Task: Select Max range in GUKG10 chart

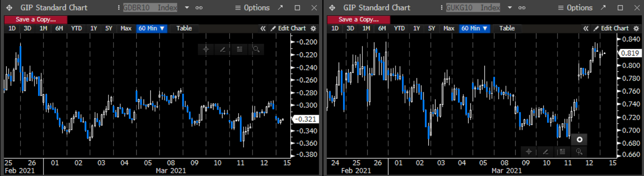Action: [449, 28]
